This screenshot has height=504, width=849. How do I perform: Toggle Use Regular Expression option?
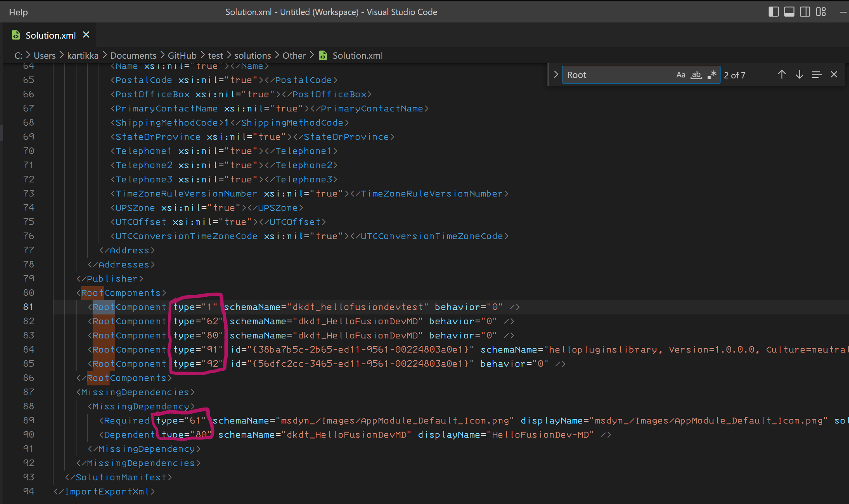click(712, 75)
